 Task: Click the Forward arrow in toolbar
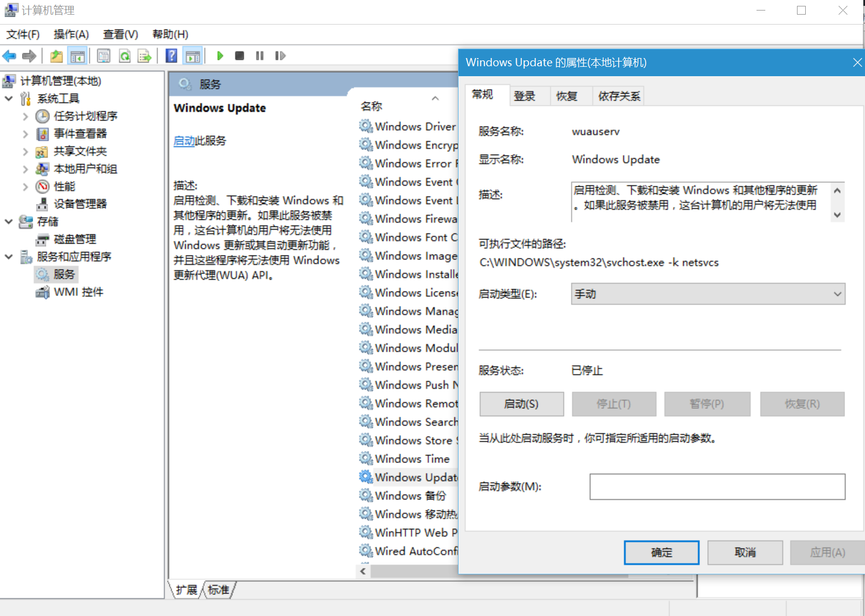coord(29,56)
